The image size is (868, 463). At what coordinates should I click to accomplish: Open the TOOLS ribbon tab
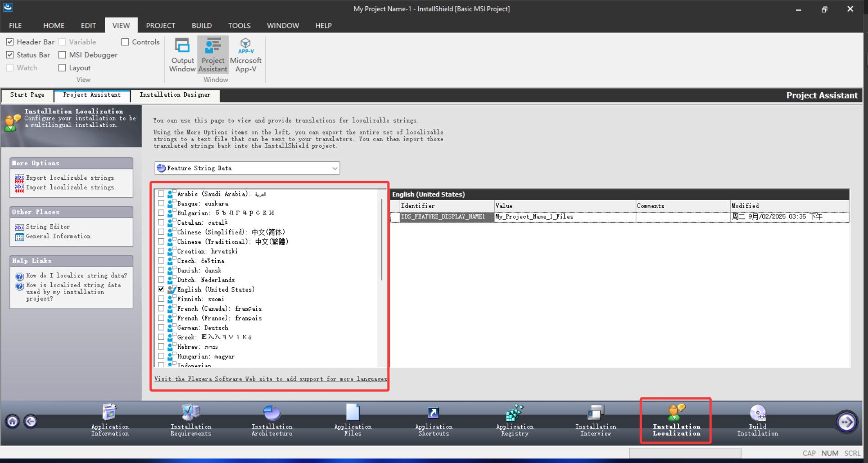point(239,26)
